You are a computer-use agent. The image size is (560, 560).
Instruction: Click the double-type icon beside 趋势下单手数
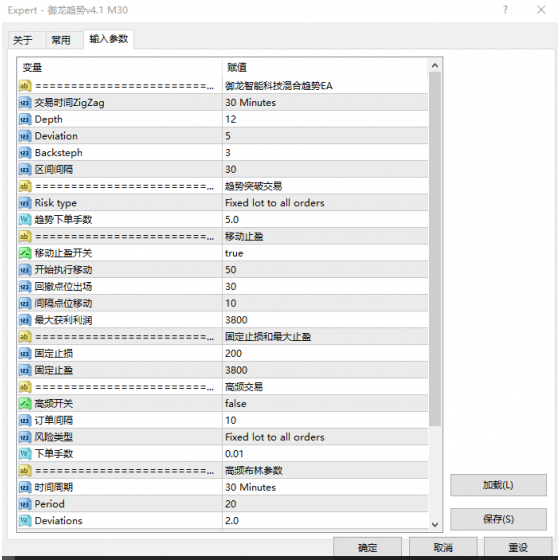pyautogui.click(x=25, y=220)
